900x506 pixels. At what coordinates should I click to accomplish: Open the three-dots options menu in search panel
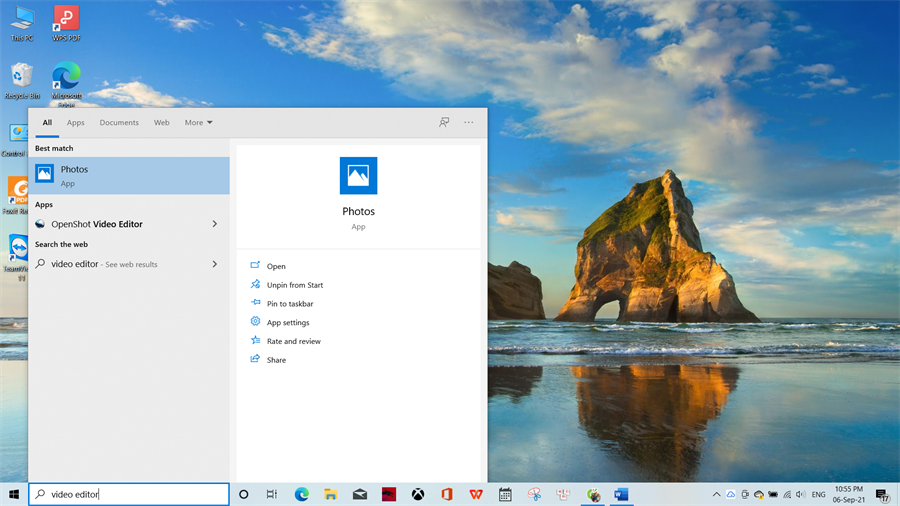coord(468,123)
